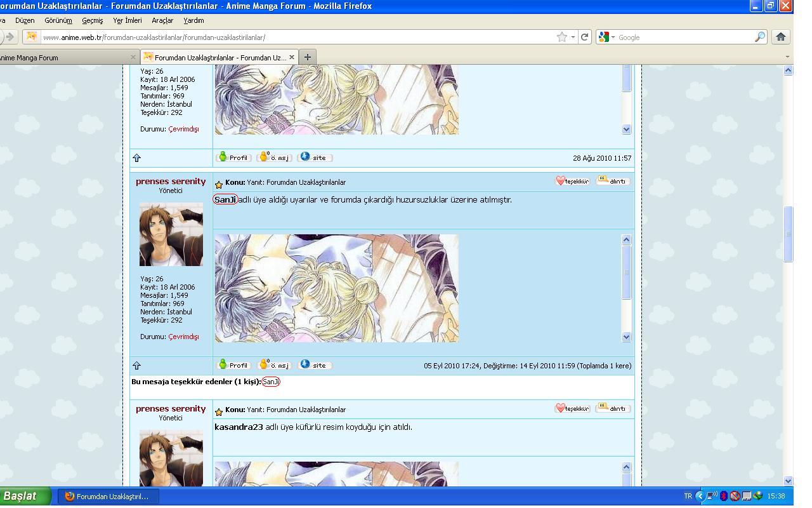Click the forward navigation arrow
Screen dimensions: 812x508
pos(9,37)
